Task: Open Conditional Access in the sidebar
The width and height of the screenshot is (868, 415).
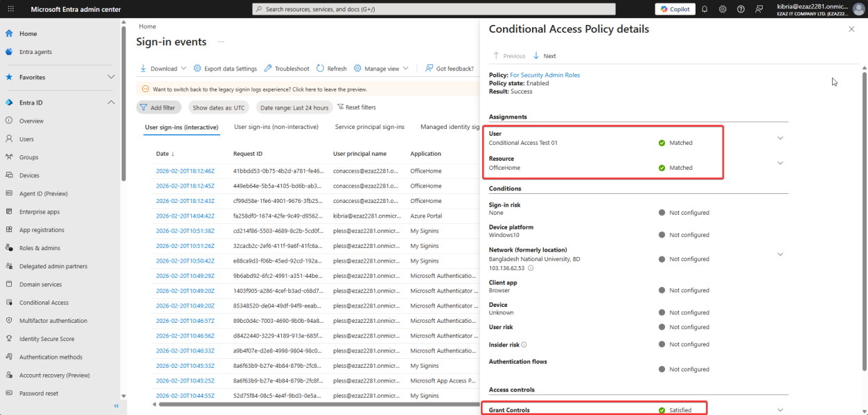Action: point(44,303)
